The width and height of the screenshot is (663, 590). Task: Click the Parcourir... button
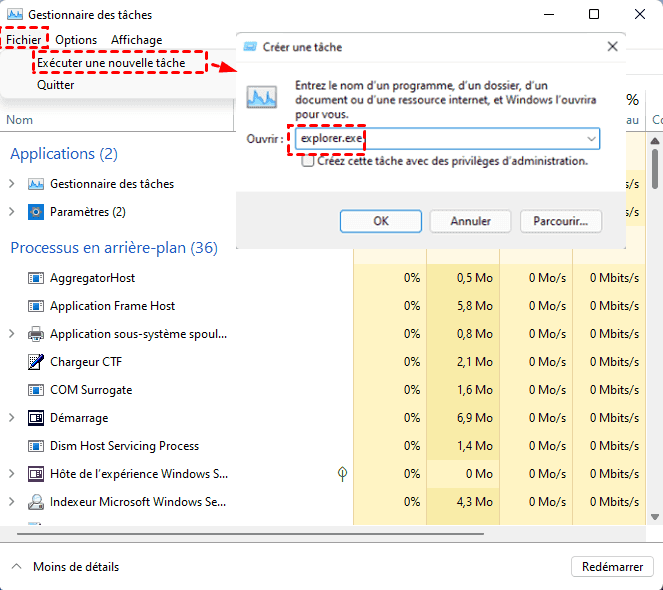click(x=561, y=221)
